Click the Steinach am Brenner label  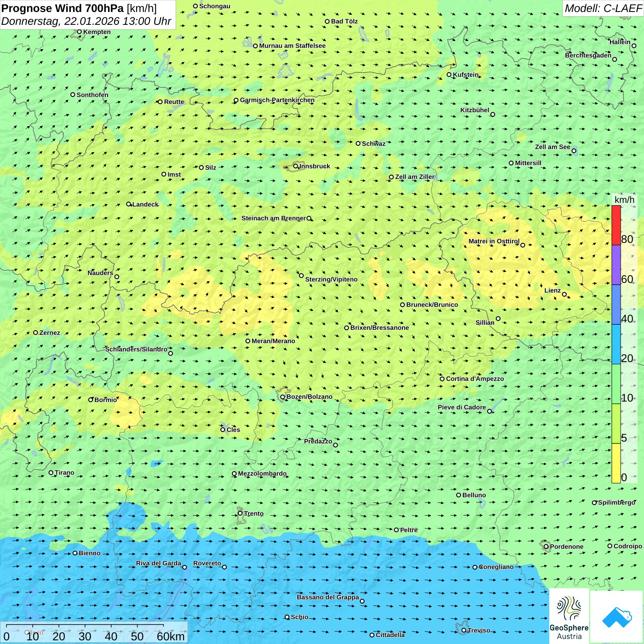click(274, 218)
